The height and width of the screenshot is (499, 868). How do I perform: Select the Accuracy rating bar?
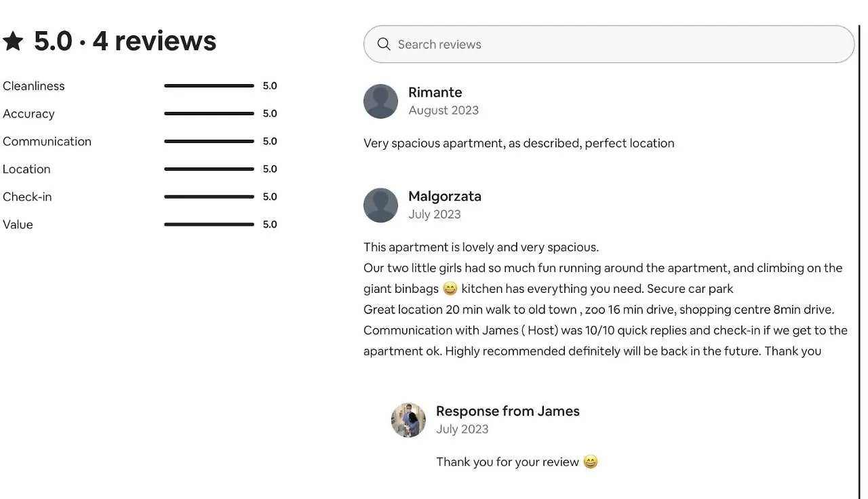[x=209, y=114]
